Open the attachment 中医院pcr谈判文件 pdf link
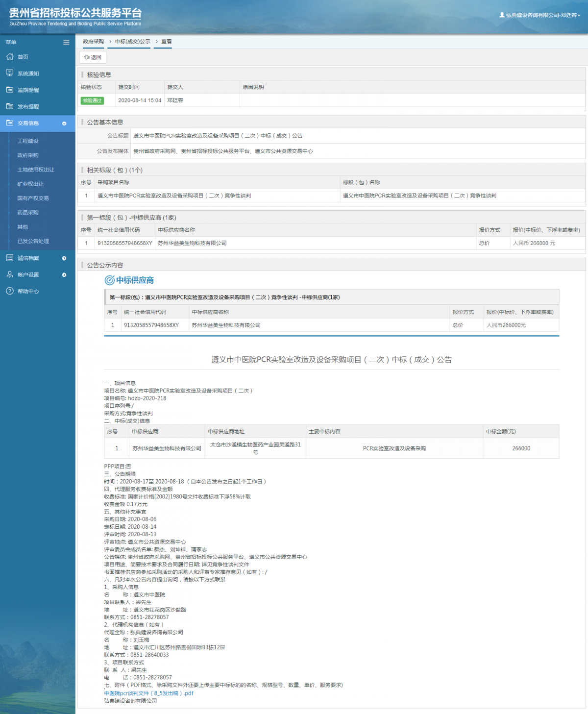Screen dimensions: 588x714 click(x=148, y=693)
